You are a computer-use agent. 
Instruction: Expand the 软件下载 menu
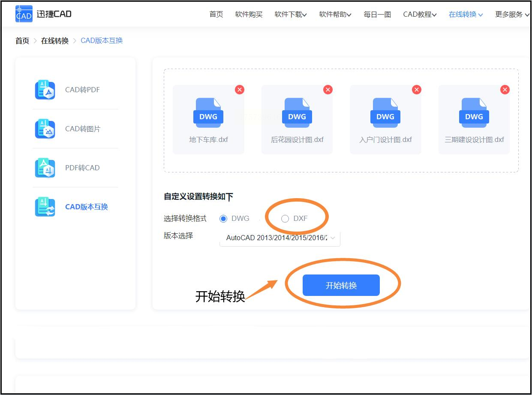coord(291,15)
